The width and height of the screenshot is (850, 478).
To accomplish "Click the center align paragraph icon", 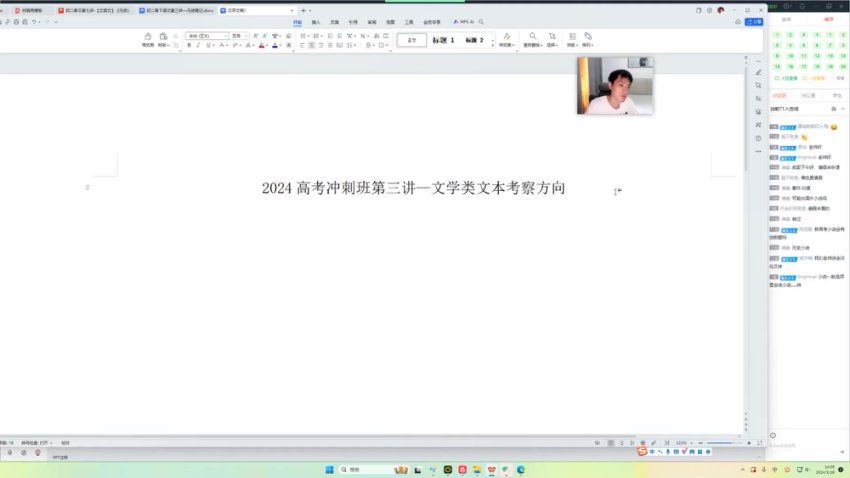I will coord(312,45).
